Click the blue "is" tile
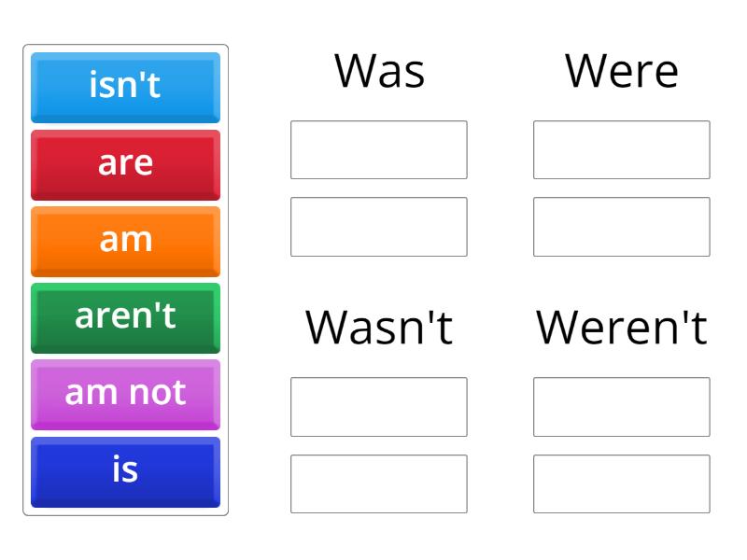 click(x=125, y=471)
